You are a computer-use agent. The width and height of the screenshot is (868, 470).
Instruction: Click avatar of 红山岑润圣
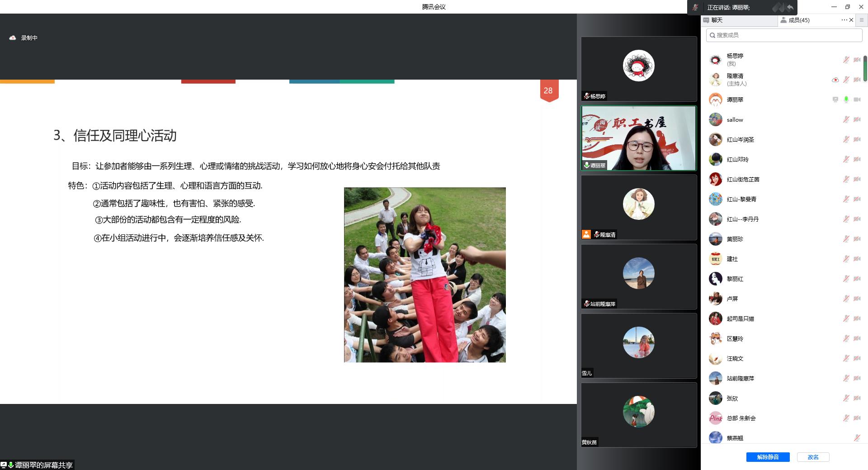[715, 139]
